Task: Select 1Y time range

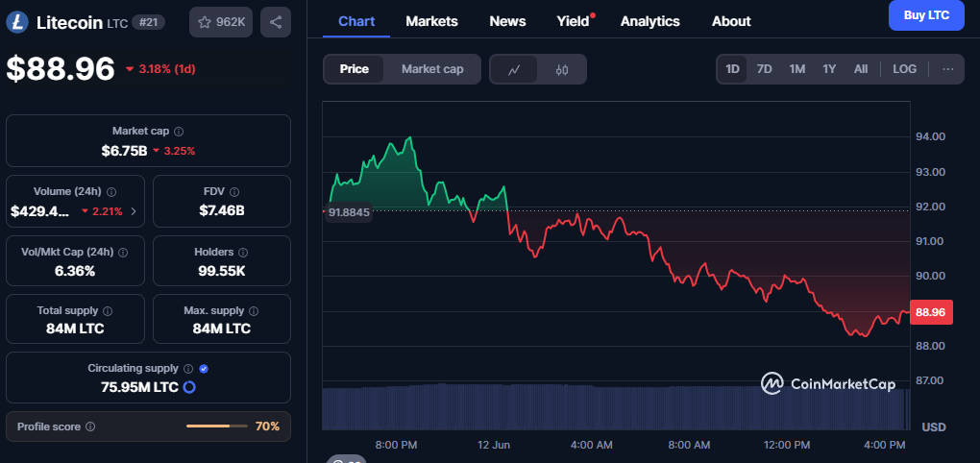Action: click(x=829, y=69)
